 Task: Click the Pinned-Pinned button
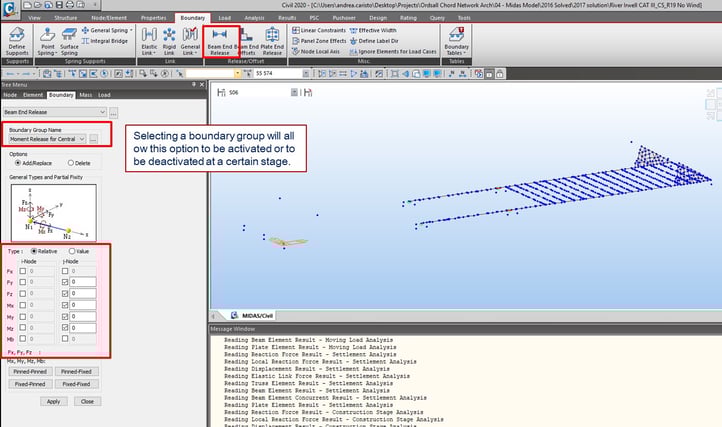30,371
